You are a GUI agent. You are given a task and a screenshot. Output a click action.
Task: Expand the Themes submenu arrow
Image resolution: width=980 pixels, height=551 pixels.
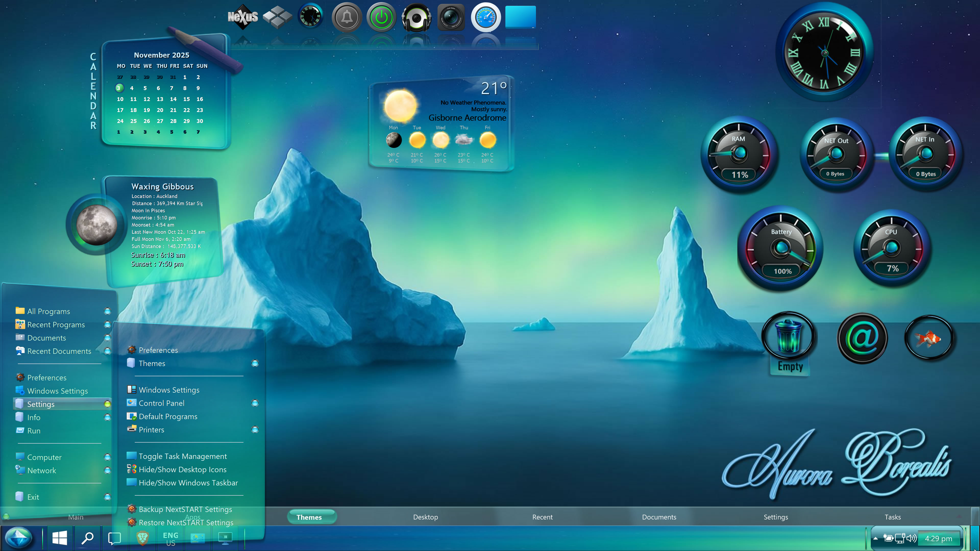(255, 363)
